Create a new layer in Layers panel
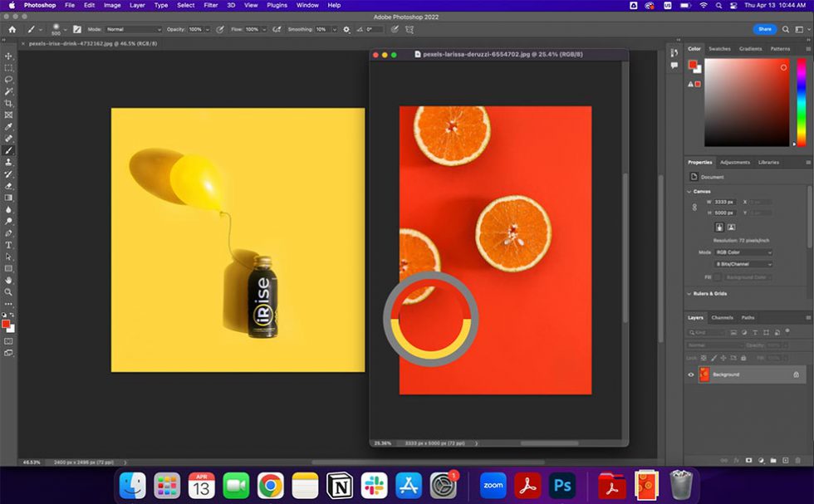This screenshot has width=814, height=504. [786, 459]
